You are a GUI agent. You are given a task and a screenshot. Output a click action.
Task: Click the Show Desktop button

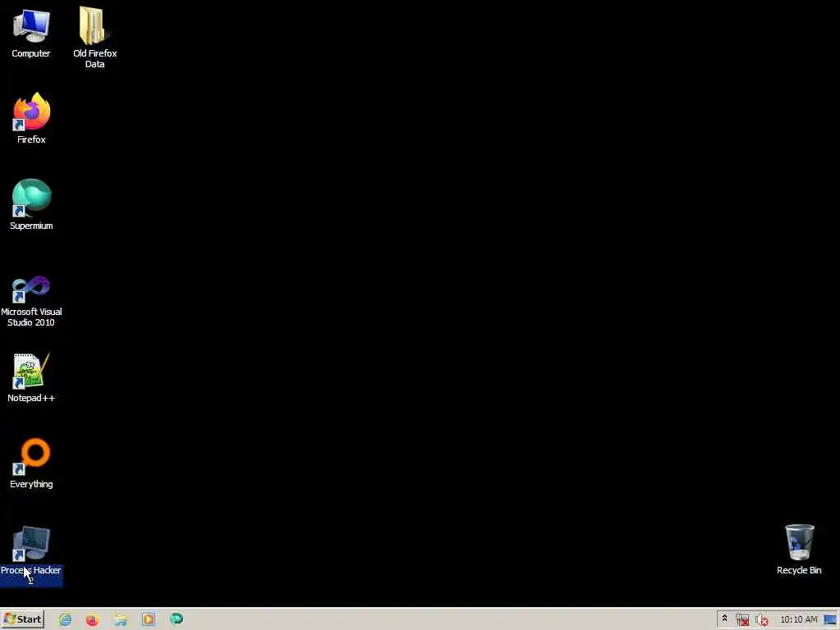pyautogui.click(x=830, y=620)
